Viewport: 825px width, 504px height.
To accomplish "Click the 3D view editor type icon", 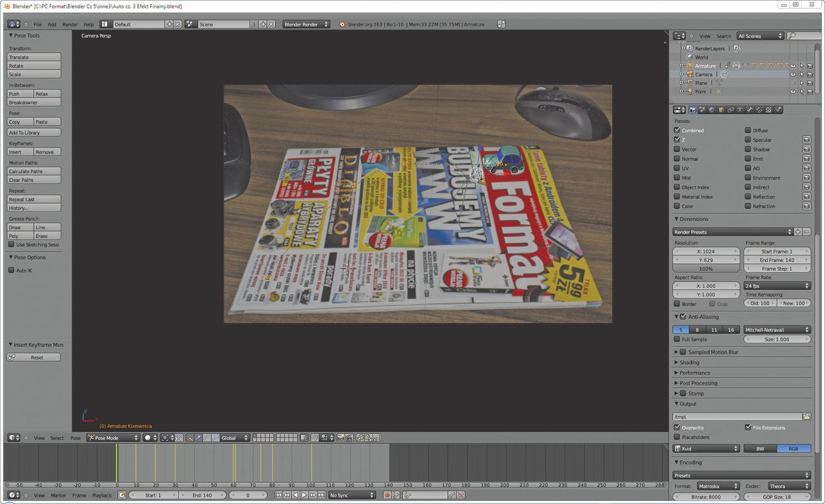I will pos(14,438).
